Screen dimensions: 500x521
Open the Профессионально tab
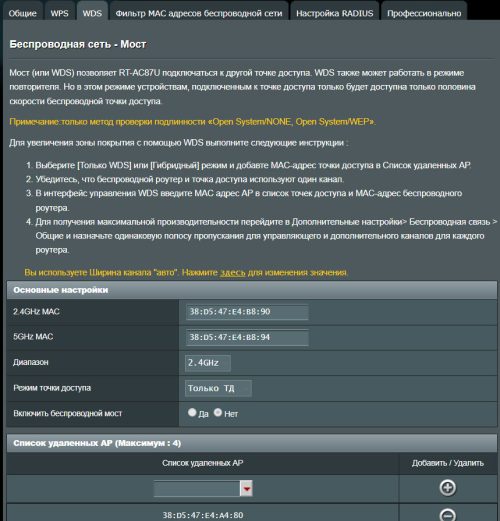(424, 13)
